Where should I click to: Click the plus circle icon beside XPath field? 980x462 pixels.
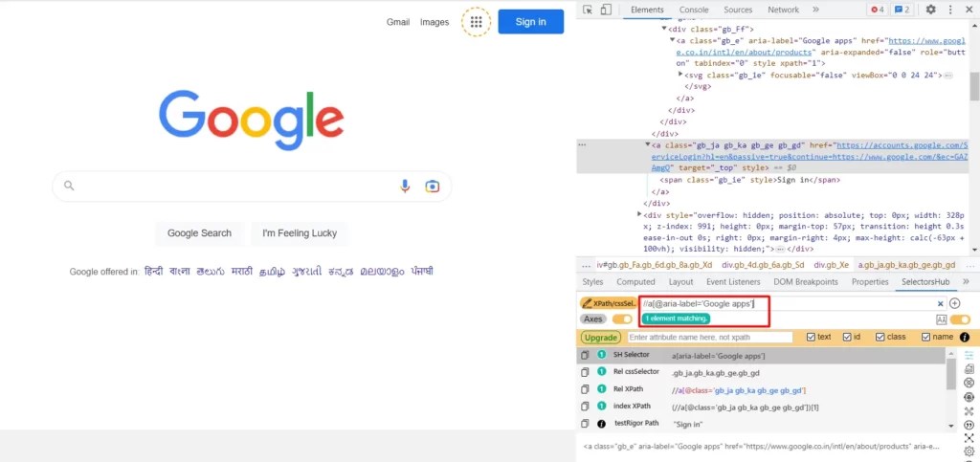tap(955, 303)
